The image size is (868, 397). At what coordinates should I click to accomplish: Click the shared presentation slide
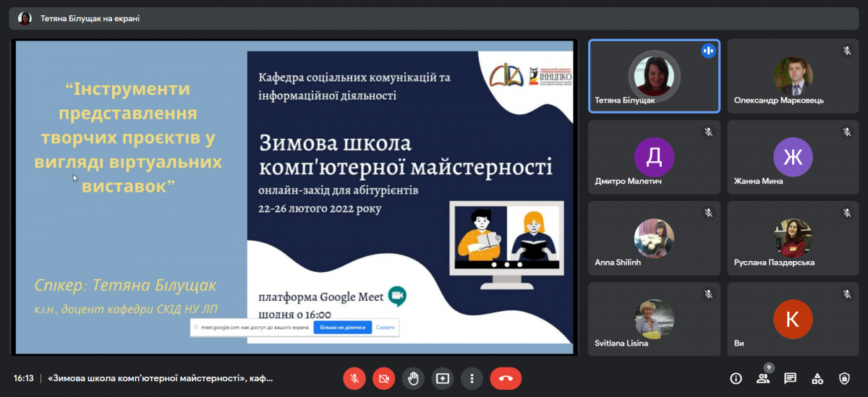pos(294,197)
